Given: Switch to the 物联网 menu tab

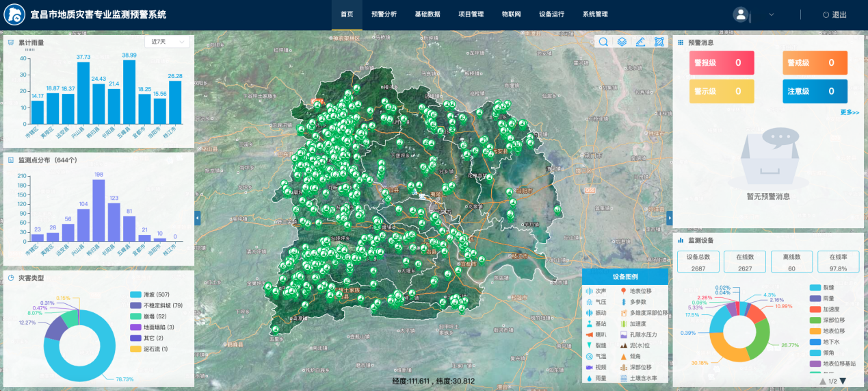Looking at the screenshot, I should [x=511, y=14].
